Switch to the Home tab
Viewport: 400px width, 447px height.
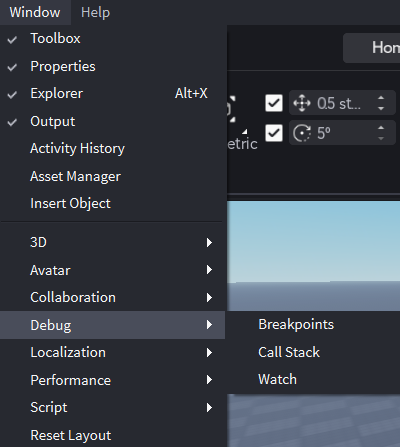tap(372, 48)
